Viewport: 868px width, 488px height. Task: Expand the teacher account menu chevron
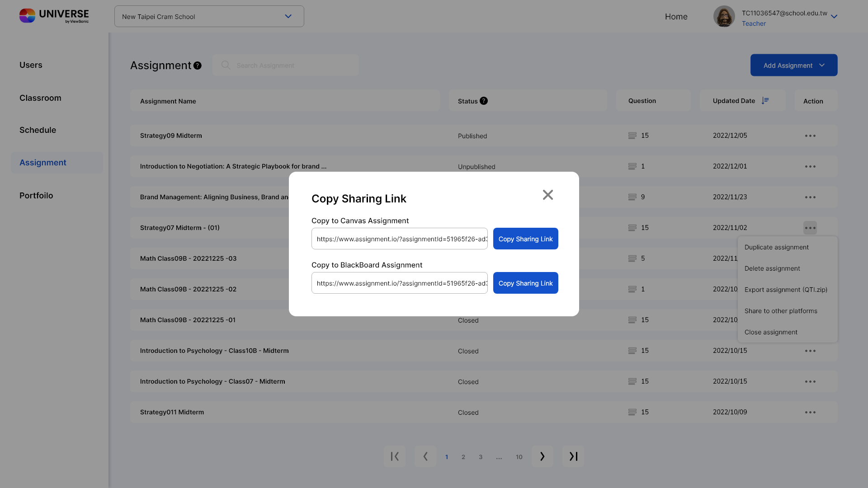point(834,17)
